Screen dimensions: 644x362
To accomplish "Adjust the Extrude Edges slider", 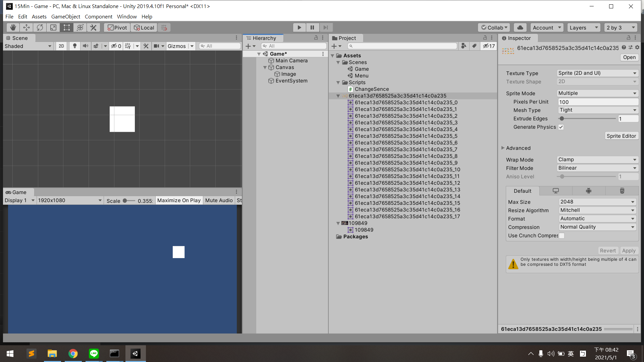I will (x=562, y=119).
